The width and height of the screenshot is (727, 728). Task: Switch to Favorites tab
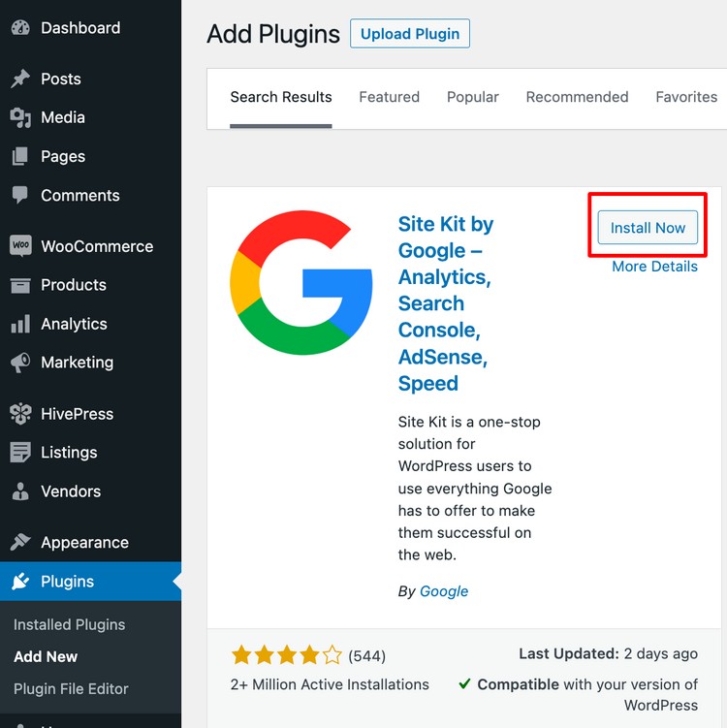click(x=686, y=97)
